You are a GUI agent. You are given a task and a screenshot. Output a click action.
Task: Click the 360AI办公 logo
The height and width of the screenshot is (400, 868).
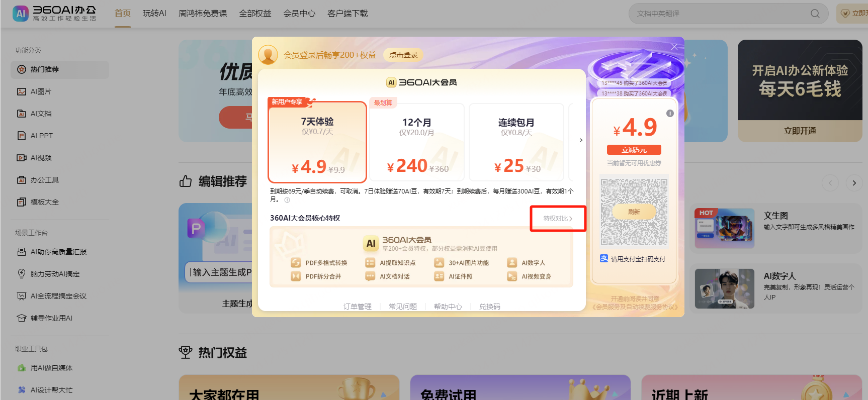pos(54,14)
